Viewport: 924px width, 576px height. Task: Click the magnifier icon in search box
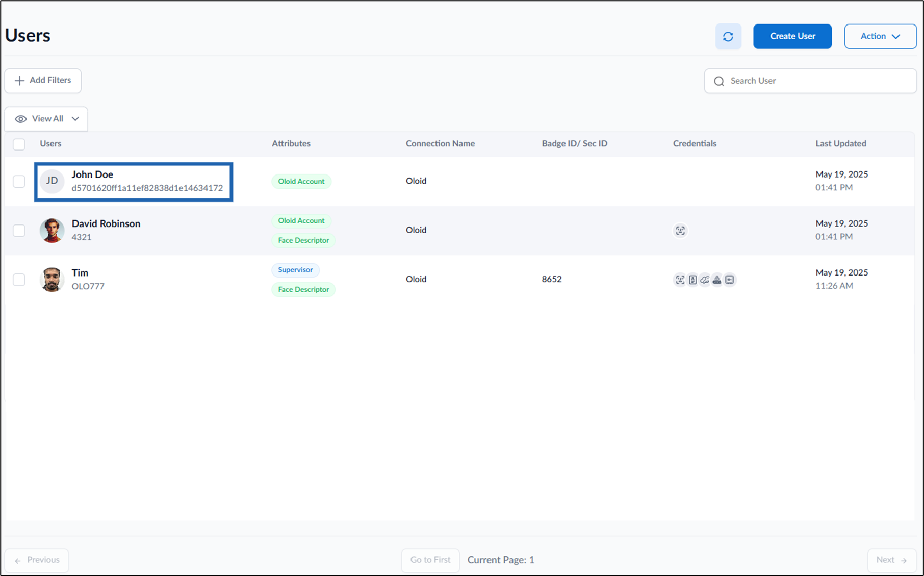click(x=719, y=81)
